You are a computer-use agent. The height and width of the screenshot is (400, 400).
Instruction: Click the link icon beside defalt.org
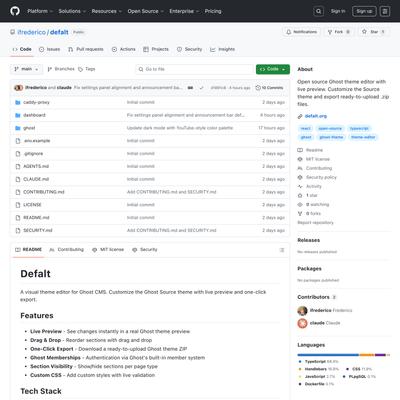(300, 116)
